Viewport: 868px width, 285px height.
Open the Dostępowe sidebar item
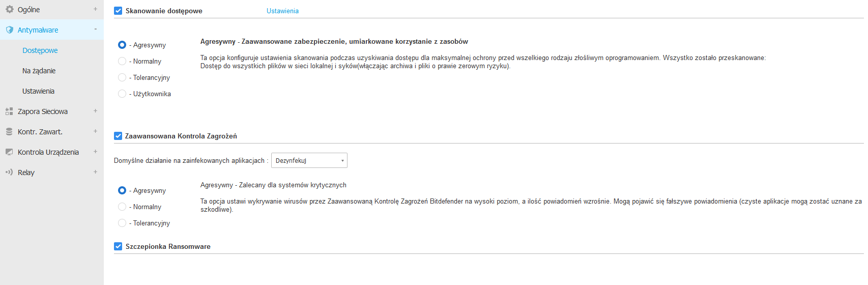click(x=40, y=50)
